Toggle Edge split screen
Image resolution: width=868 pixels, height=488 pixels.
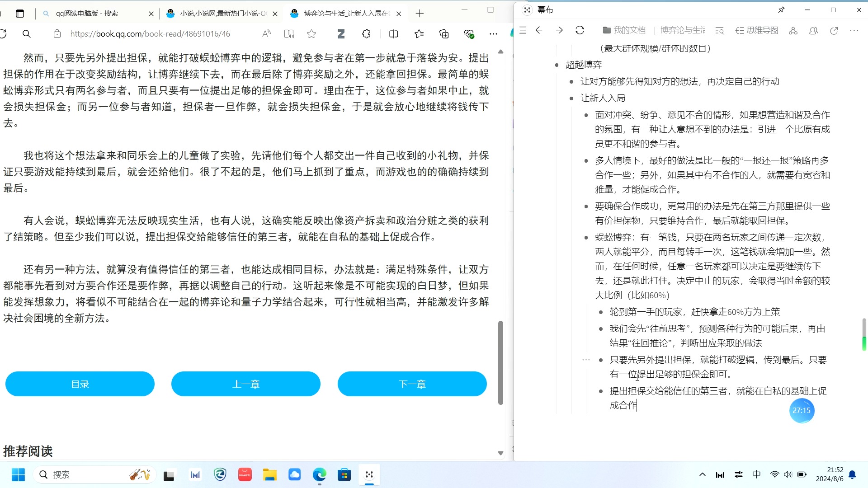[394, 34]
